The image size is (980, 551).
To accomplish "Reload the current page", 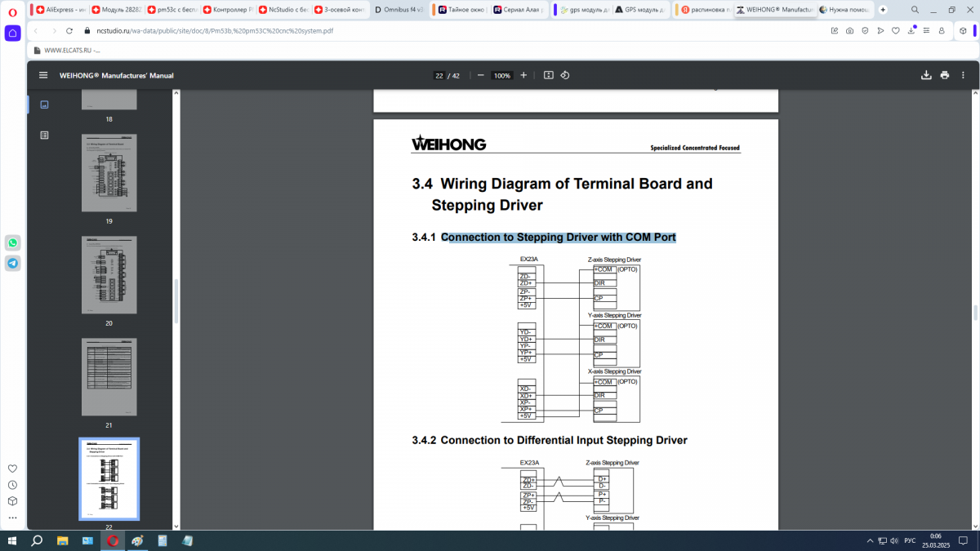I will (71, 30).
